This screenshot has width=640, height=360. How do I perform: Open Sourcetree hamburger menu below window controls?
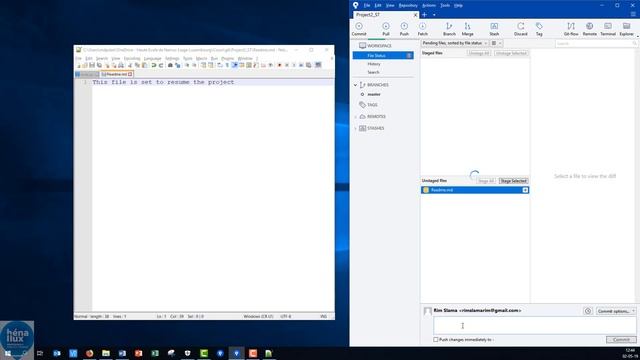coord(633,14)
